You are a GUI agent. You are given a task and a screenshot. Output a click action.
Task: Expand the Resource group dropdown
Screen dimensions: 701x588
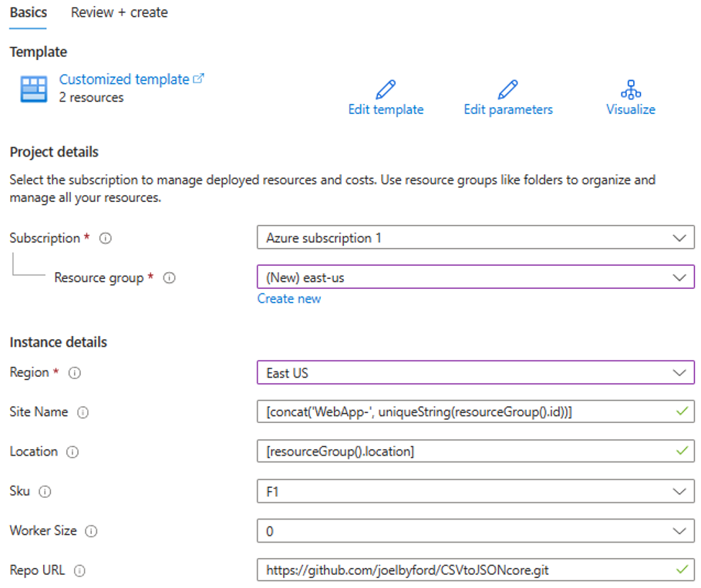pyautogui.click(x=475, y=277)
